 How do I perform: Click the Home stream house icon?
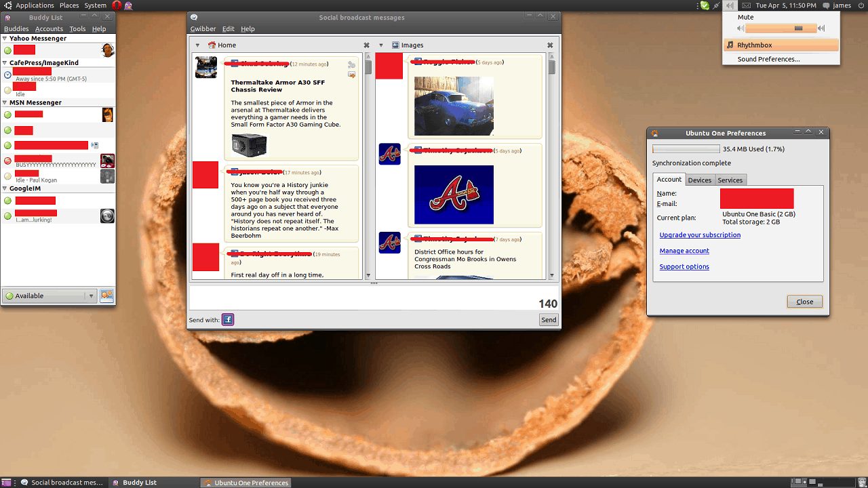pyautogui.click(x=212, y=45)
